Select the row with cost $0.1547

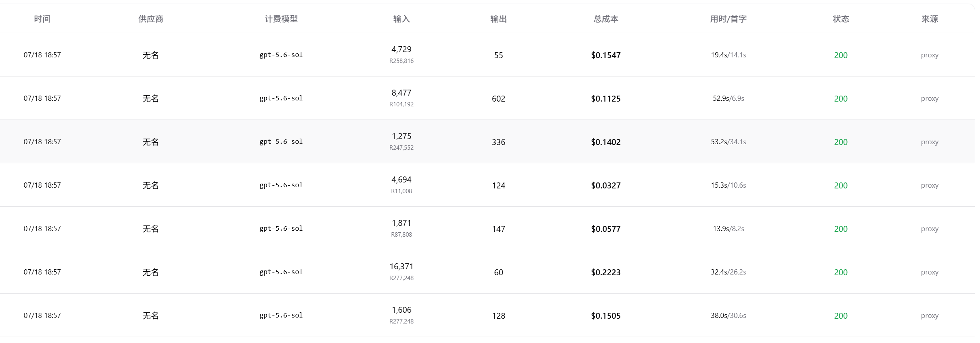[487, 55]
